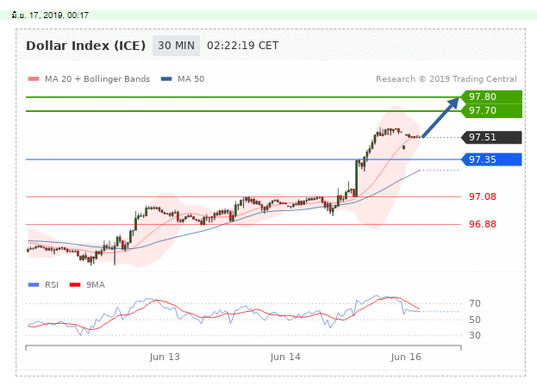This screenshot has height=392, width=537.
Task: Select the MA 20 + Bollinger Bands legend label
Action: tap(97, 79)
